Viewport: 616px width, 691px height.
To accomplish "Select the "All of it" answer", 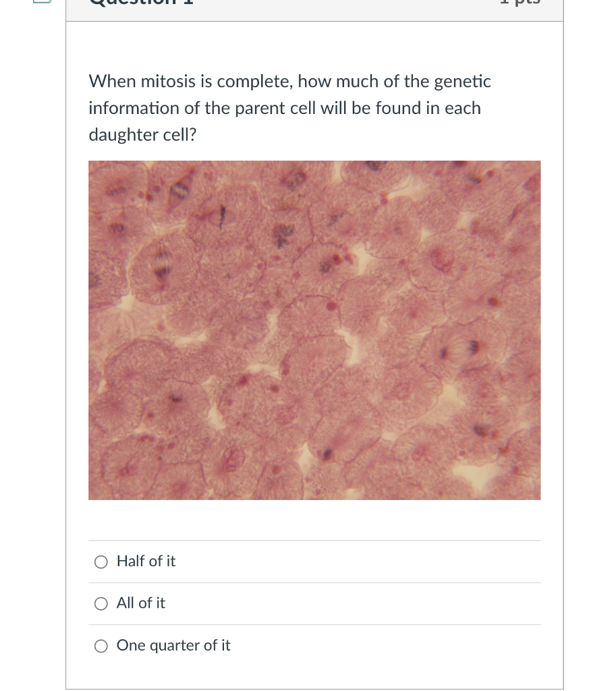I will pos(101,603).
